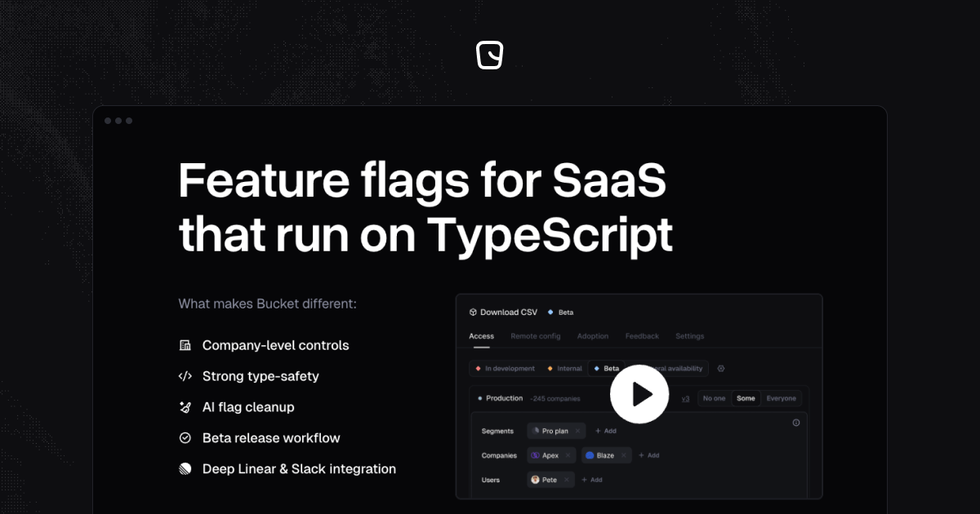Screen dimensions: 980x514
Task: Open the Adoption tab
Action: (593, 336)
